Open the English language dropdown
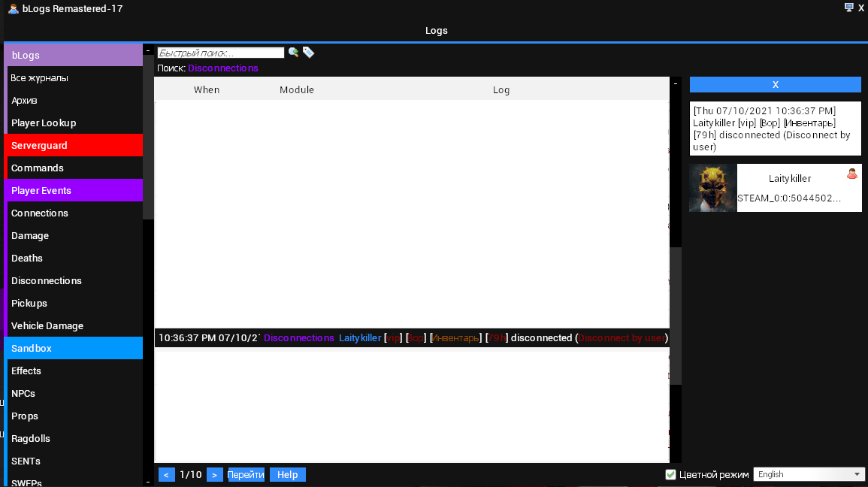 pyautogui.click(x=809, y=474)
